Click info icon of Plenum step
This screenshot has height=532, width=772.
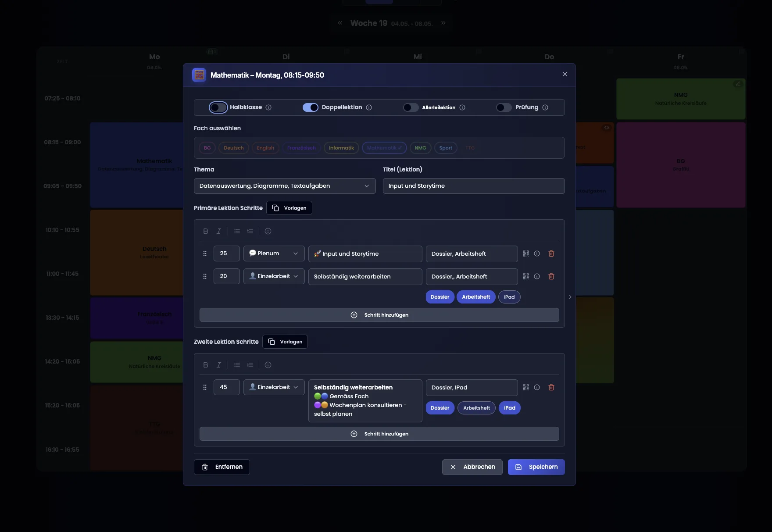pyautogui.click(x=537, y=254)
